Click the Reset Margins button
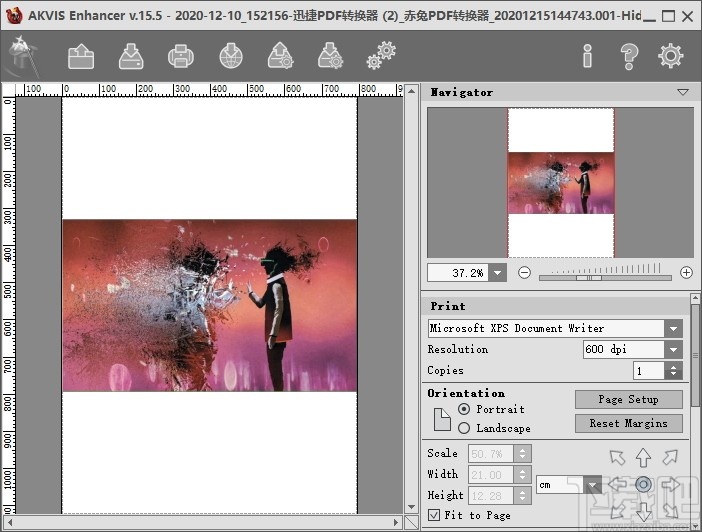 tap(629, 423)
